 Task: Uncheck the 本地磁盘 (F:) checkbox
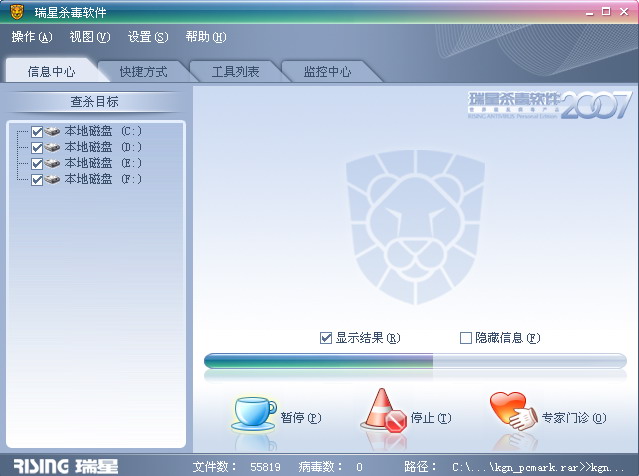tap(37, 180)
